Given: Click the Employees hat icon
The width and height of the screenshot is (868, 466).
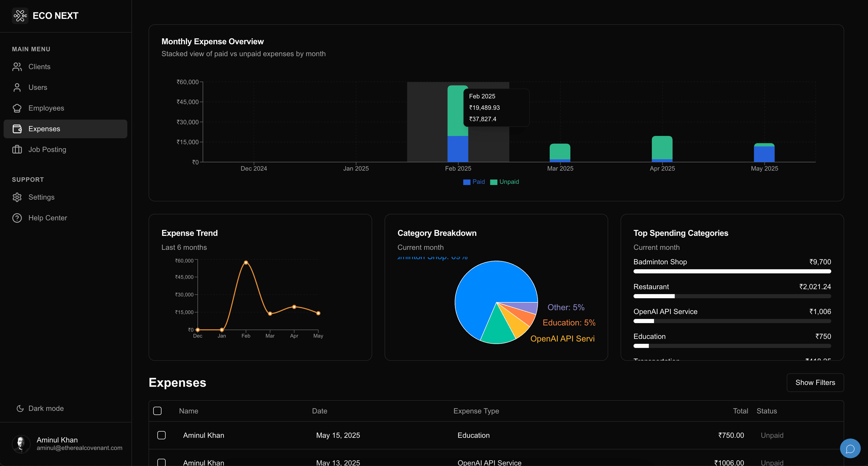Looking at the screenshot, I should click(x=17, y=108).
